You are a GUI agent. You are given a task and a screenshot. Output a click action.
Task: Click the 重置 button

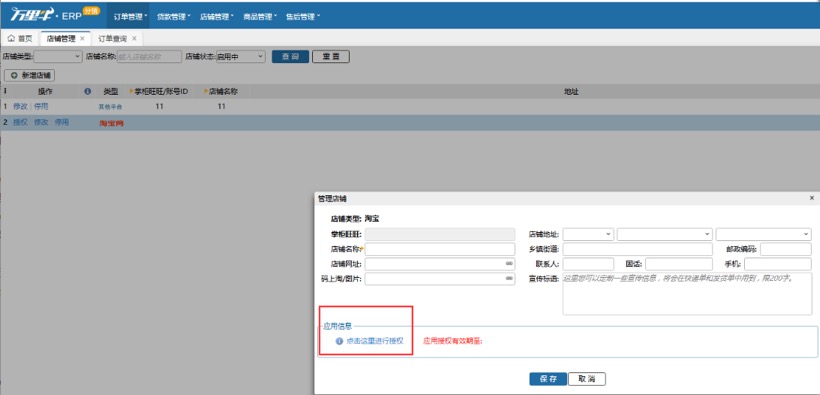[331, 57]
